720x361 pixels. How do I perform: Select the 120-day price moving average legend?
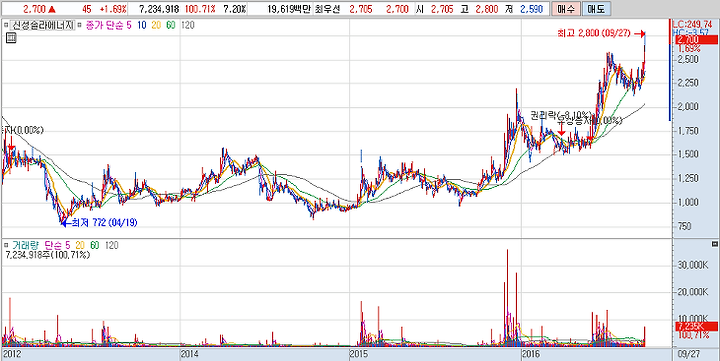tap(187, 26)
